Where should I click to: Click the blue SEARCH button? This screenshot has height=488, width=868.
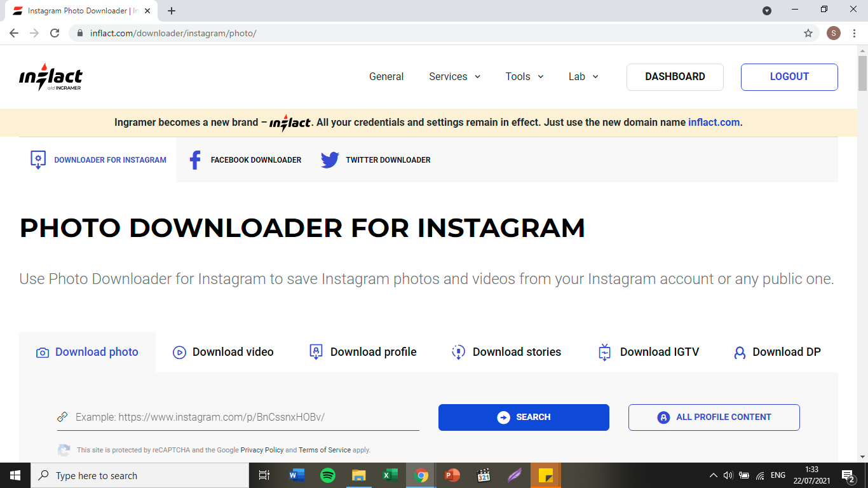pyautogui.click(x=524, y=417)
